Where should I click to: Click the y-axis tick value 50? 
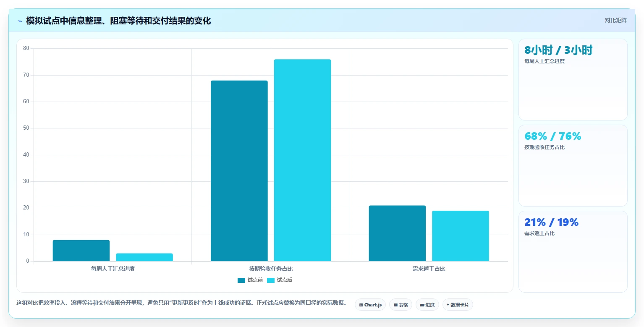tap(26, 128)
